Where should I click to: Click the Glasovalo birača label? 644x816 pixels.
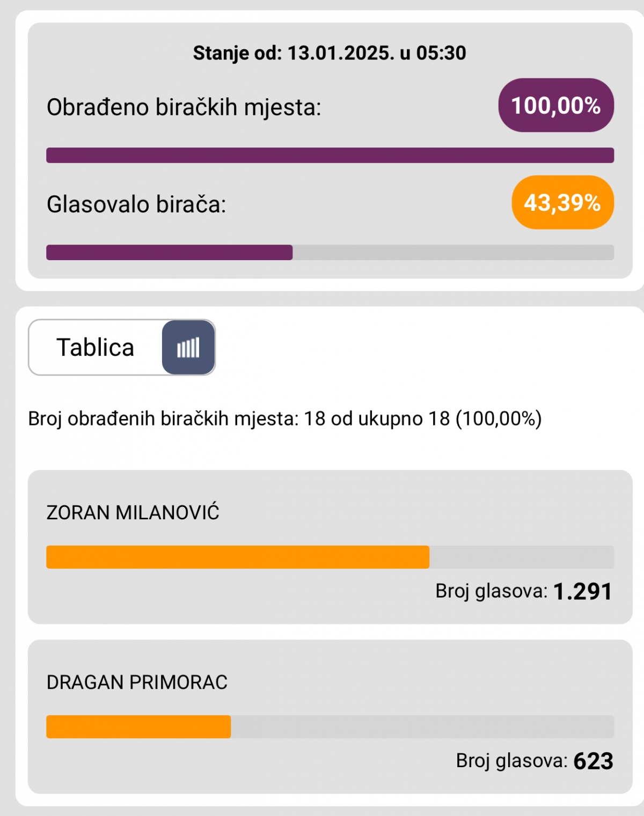pos(136,204)
